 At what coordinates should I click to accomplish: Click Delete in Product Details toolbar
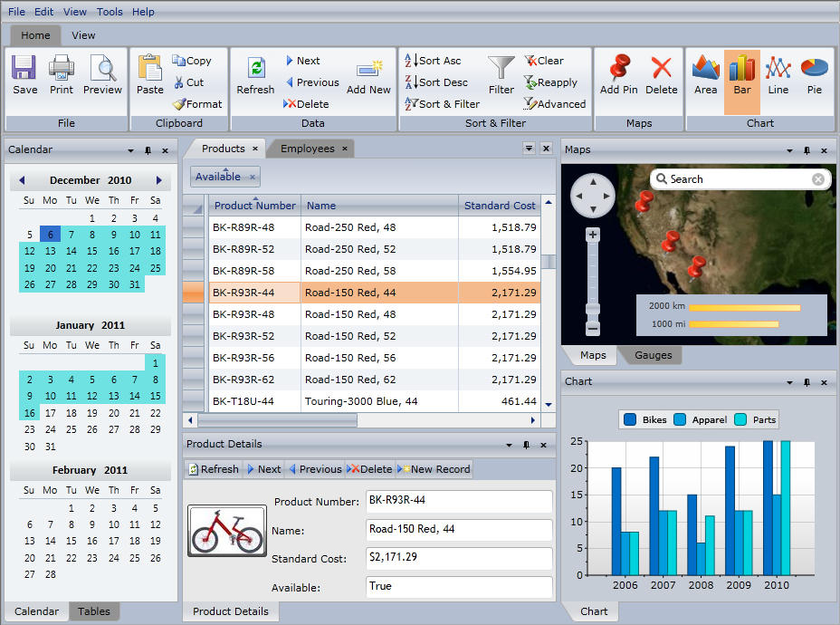(369, 469)
